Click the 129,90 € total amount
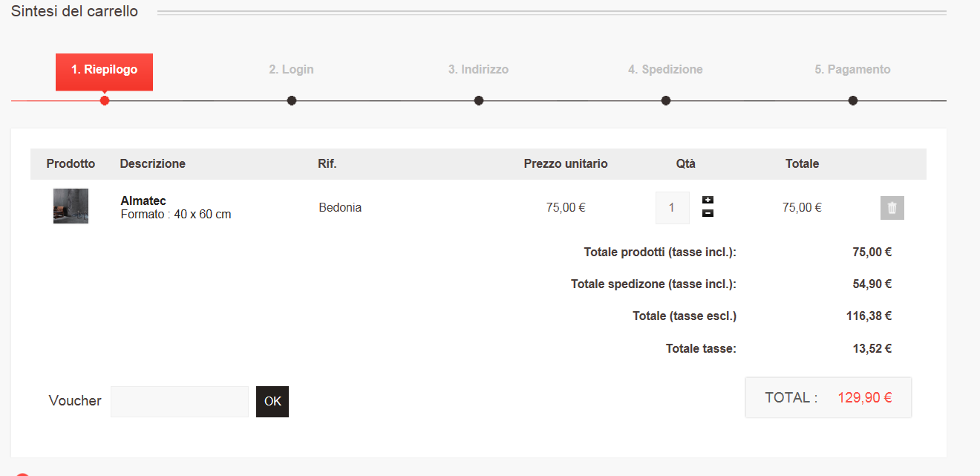The width and height of the screenshot is (980, 476). (x=865, y=398)
